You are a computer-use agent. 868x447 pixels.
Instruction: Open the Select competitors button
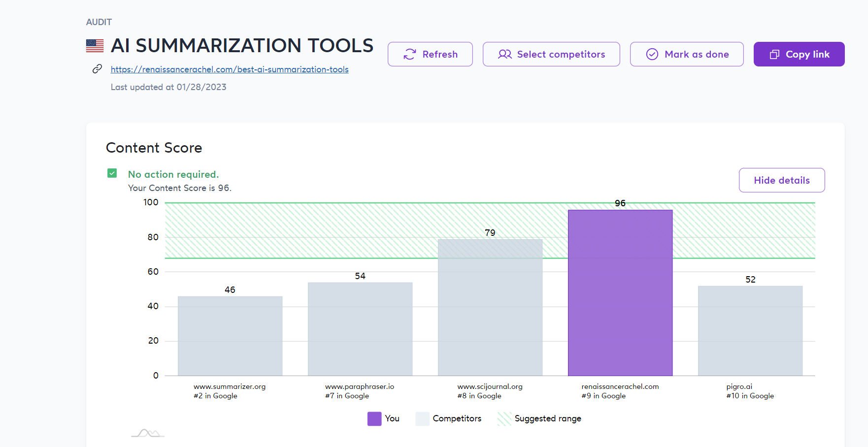(551, 54)
